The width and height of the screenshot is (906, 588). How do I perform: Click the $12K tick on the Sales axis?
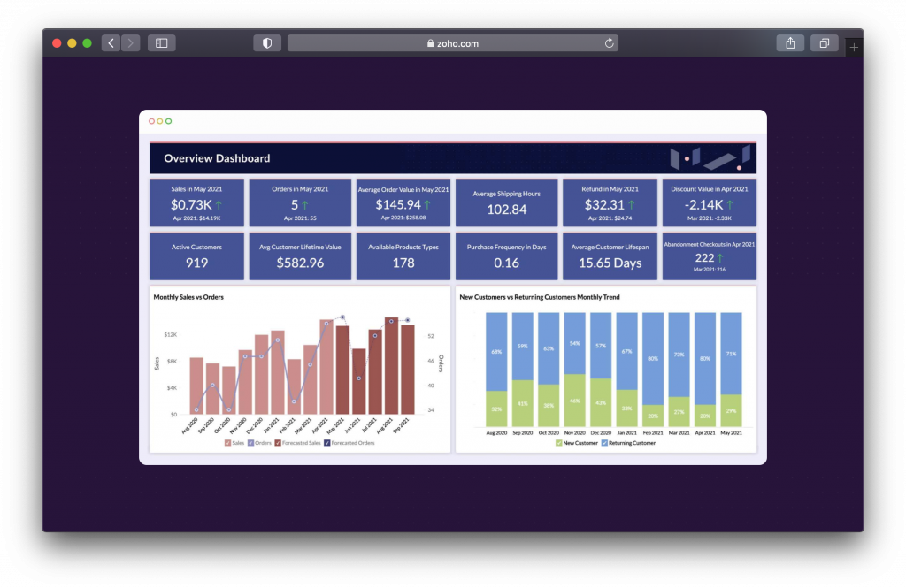(171, 334)
